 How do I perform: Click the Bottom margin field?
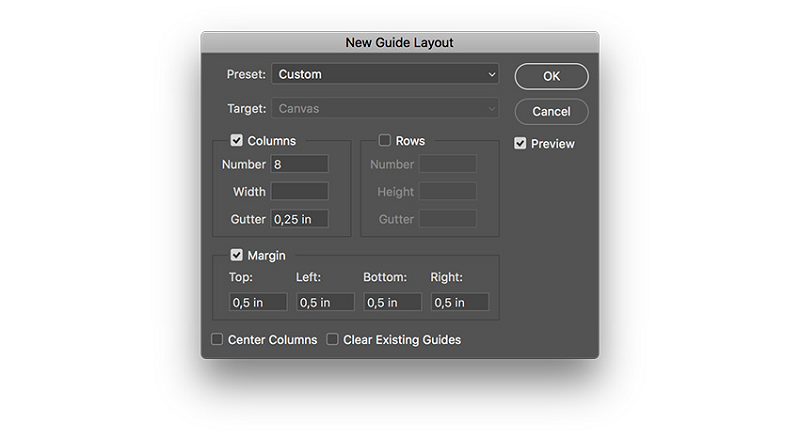click(393, 302)
